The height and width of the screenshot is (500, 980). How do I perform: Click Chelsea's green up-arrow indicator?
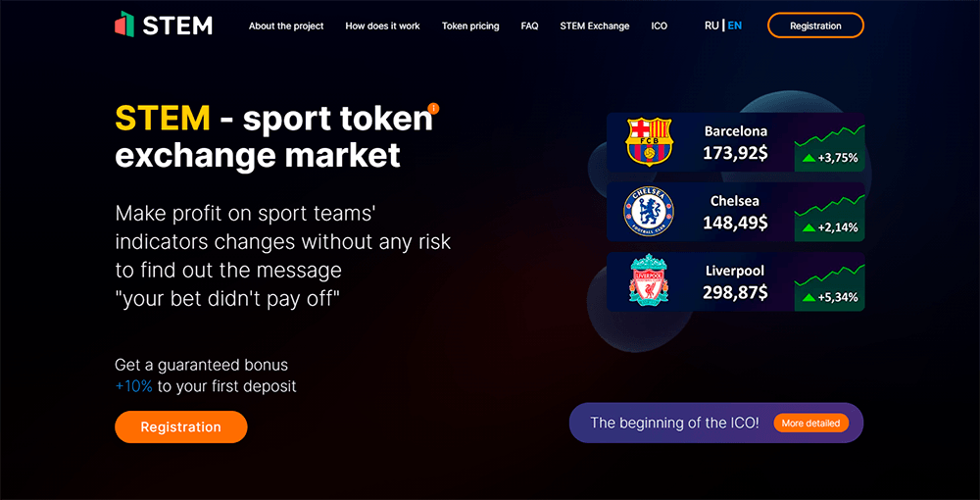[x=808, y=227]
